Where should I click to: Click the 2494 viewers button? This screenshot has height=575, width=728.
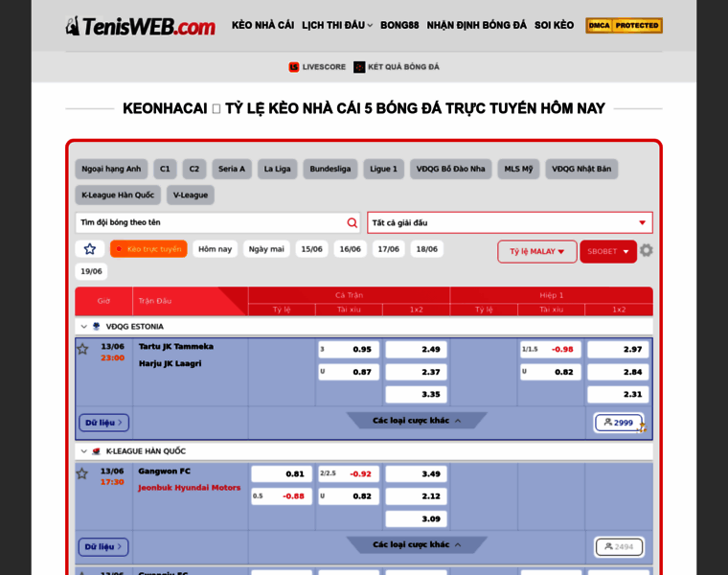pos(620,546)
